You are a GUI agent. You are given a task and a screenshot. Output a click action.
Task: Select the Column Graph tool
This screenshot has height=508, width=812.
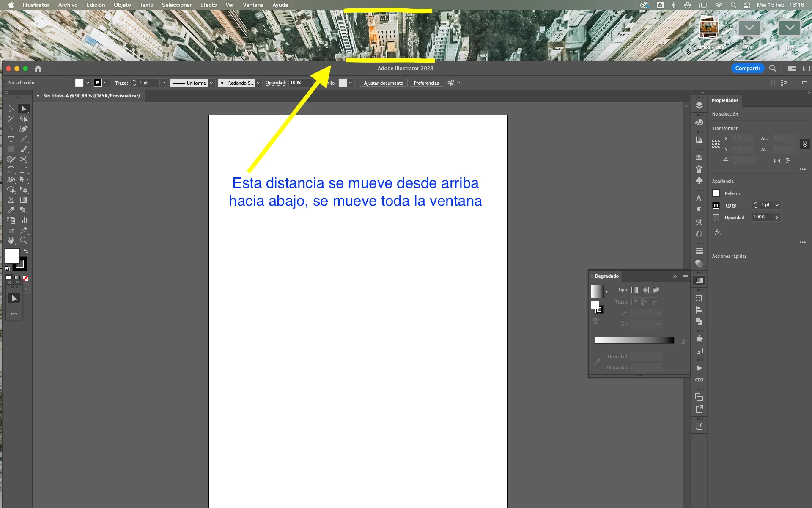tap(24, 220)
